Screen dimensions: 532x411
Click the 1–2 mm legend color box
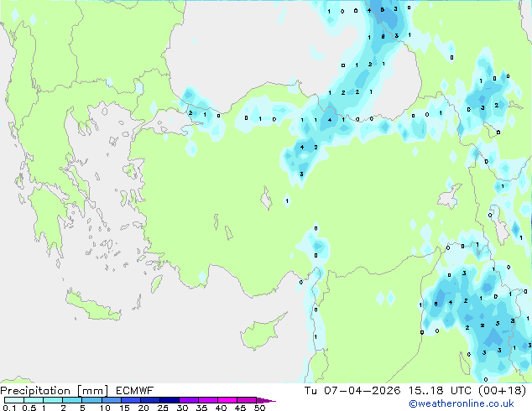53,400
